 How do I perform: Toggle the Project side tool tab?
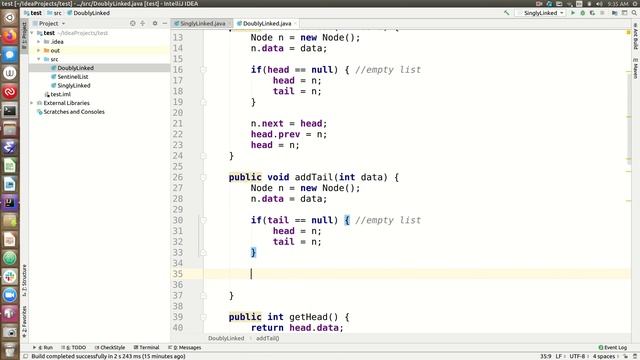24,36
